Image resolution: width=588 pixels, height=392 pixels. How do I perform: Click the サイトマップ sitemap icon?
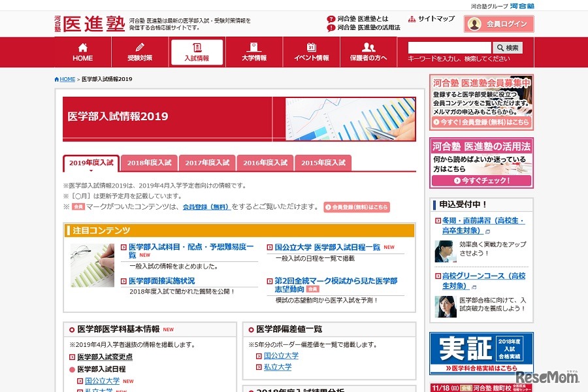(410, 18)
